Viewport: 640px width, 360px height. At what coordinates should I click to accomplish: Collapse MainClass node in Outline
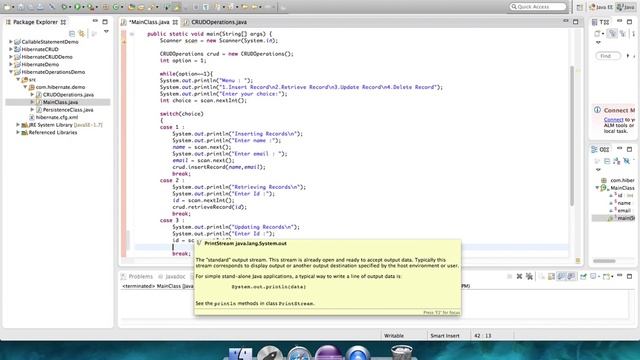pyautogui.click(x=597, y=188)
